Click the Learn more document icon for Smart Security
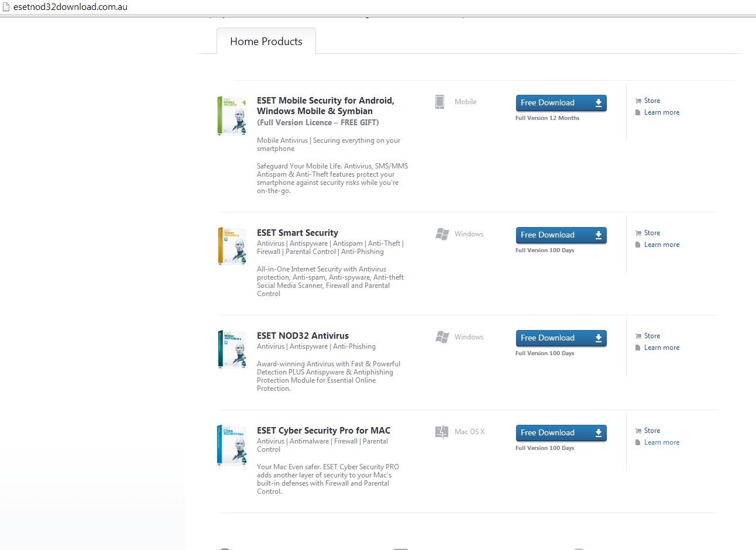 [638, 245]
